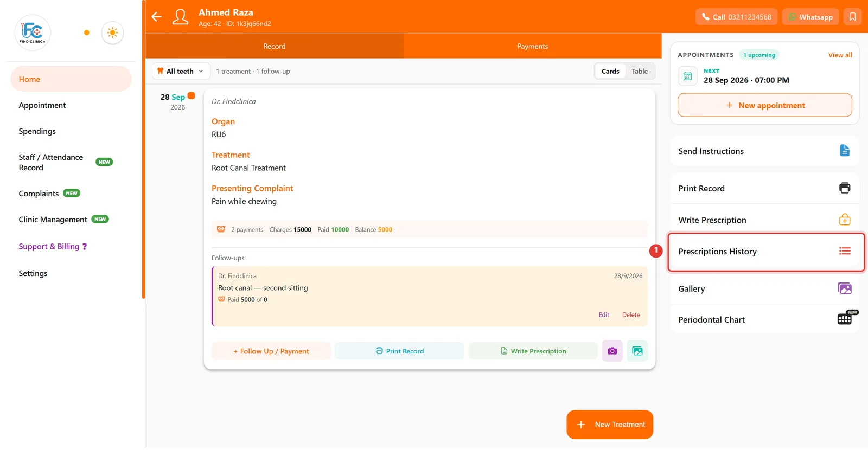The width and height of the screenshot is (868, 450).
Task: Switch to the Record tab
Action: pyautogui.click(x=275, y=46)
